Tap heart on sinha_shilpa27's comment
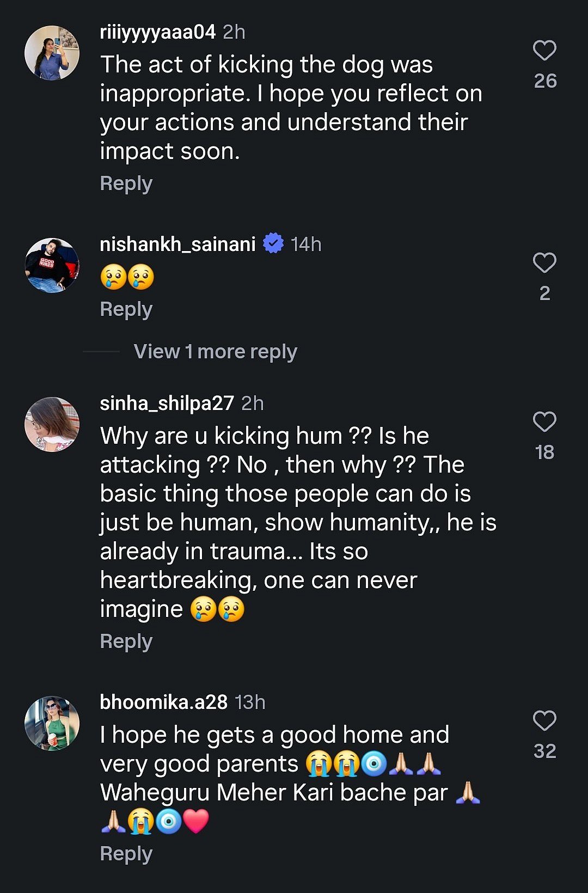Viewport: 588px width, 893px height. click(x=544, y=422)
